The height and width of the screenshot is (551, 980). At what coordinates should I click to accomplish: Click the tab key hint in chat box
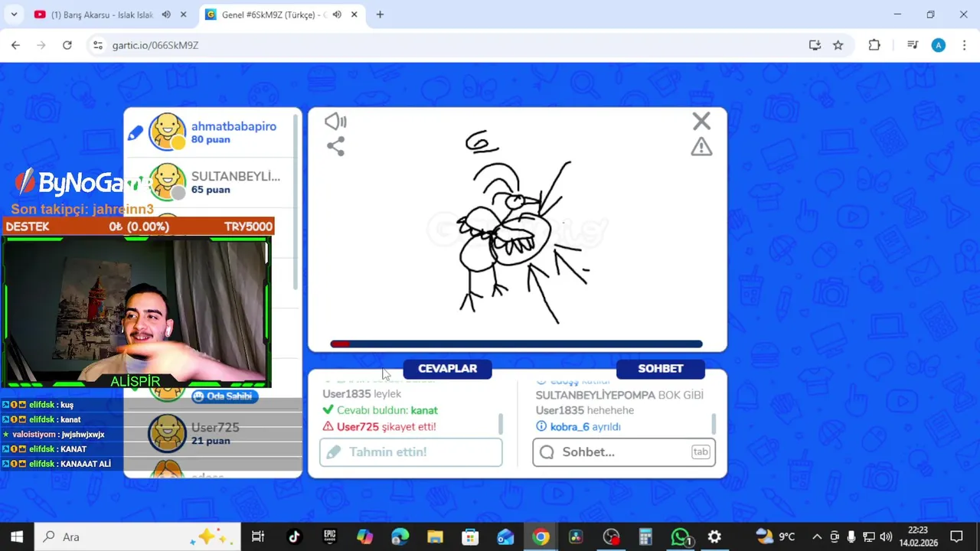click(x=701, y=452)
